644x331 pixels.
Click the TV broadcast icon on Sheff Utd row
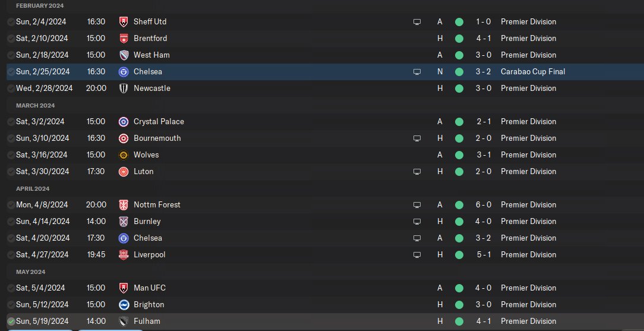[x=417, y=22]
